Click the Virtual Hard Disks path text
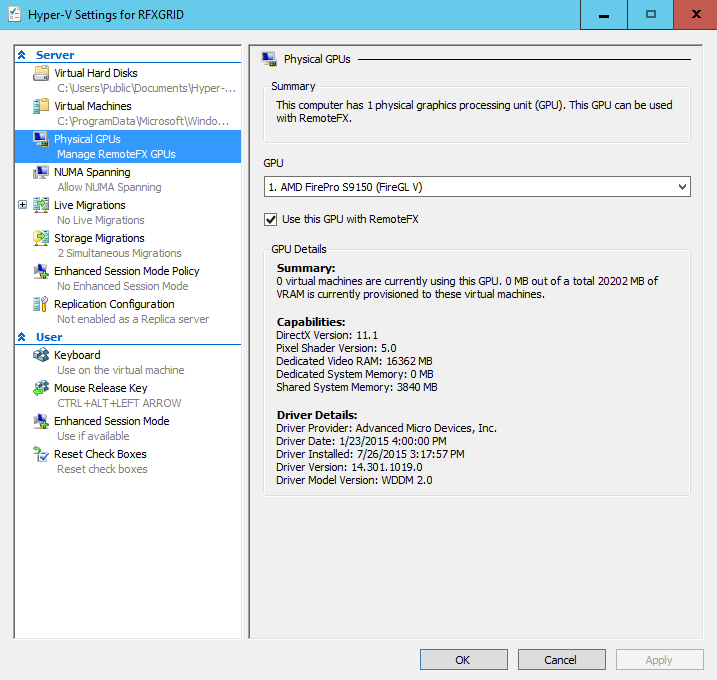 (x=146, y=88)
